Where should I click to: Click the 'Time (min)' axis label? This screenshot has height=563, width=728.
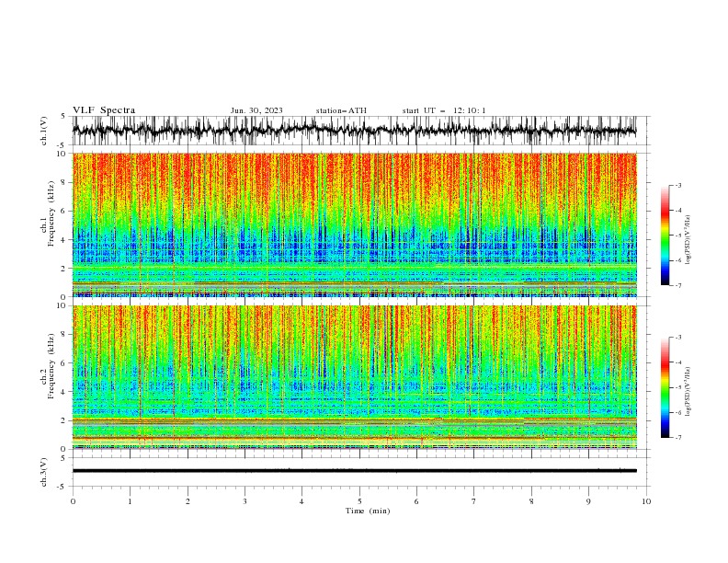coord(368,511)
